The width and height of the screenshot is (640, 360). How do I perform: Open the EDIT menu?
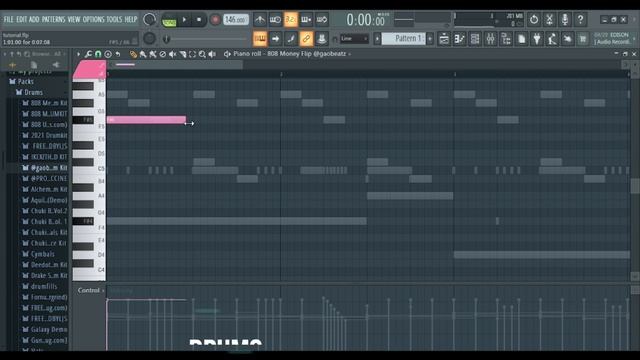pyautogui.click(x=22, y=20)
